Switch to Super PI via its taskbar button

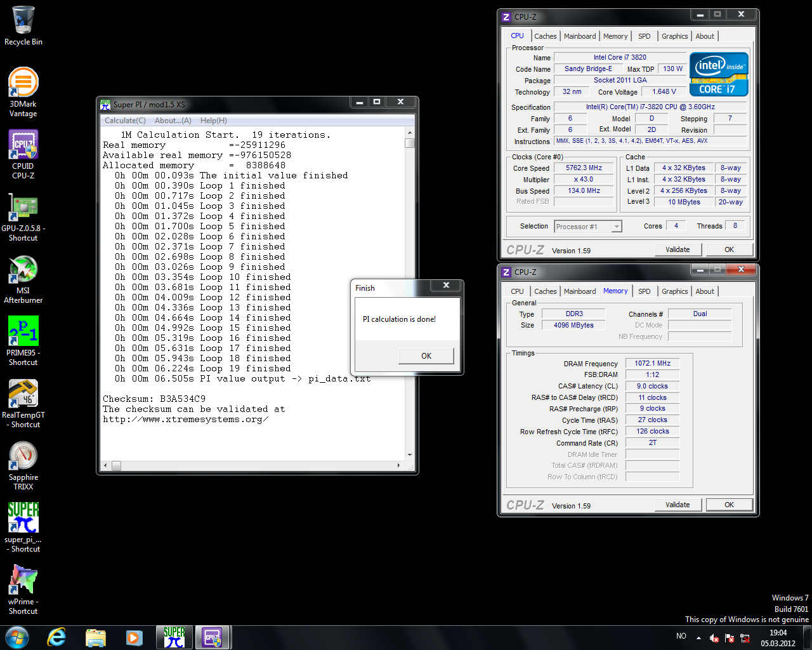click(174, 637)
